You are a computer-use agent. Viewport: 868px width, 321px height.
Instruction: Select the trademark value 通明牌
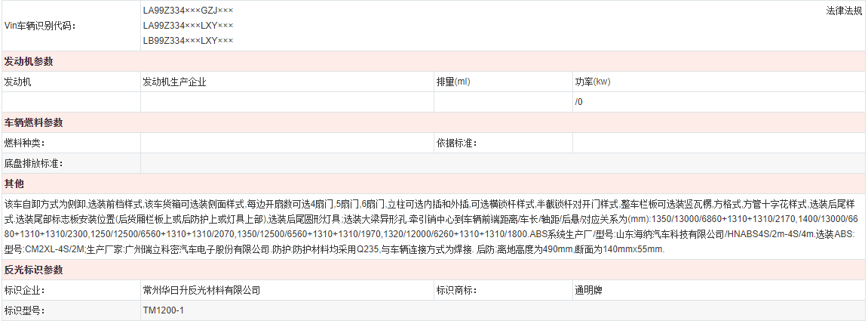click(x=589, y=290)
